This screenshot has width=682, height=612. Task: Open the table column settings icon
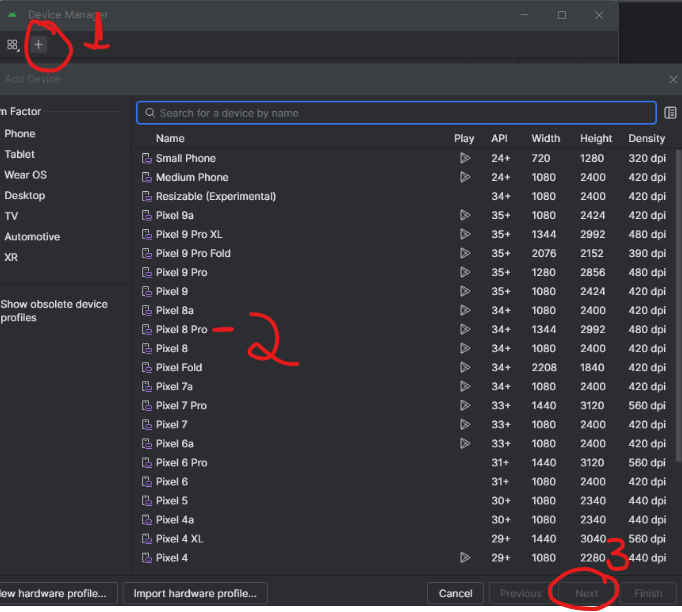click(670, 113)
